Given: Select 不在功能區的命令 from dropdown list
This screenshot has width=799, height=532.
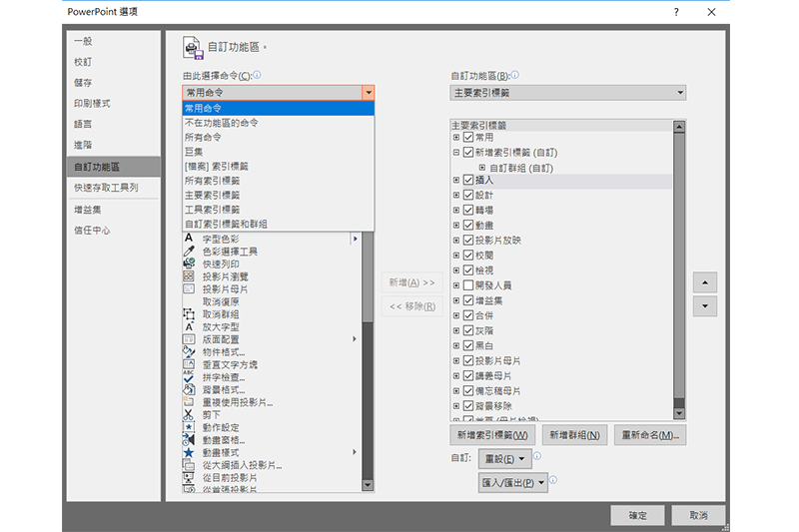Looking at the screenshot, I should pyautogui.click(x=279, y=123).
